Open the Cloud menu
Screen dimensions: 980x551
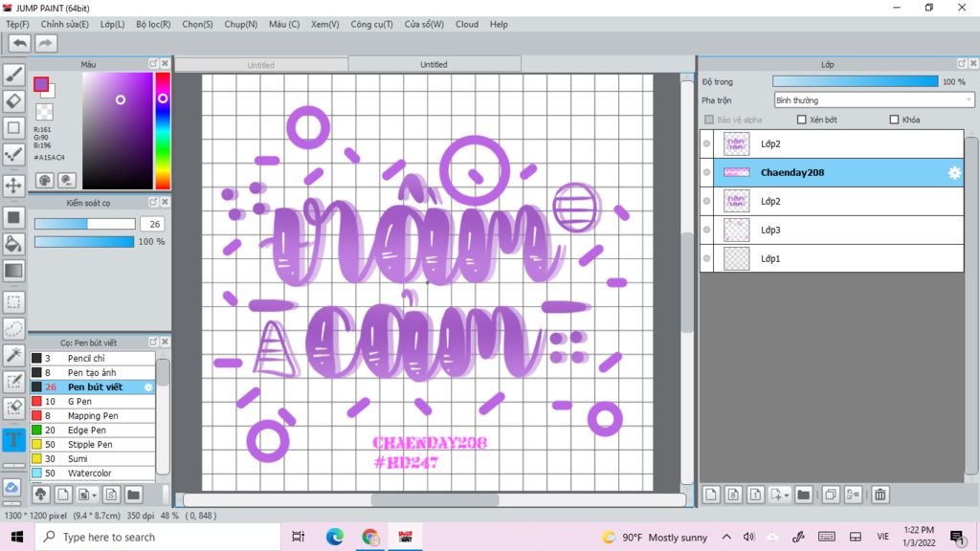(x=467, y=24)
